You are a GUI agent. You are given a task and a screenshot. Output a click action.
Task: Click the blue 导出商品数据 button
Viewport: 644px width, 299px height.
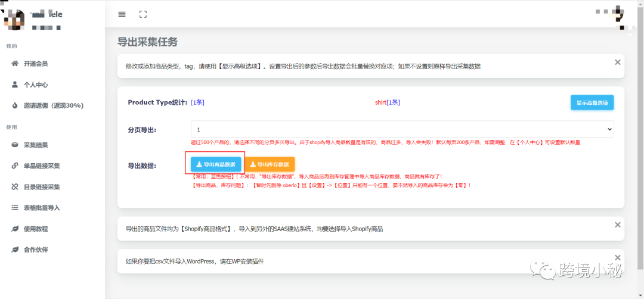click(x=216, y=164)
